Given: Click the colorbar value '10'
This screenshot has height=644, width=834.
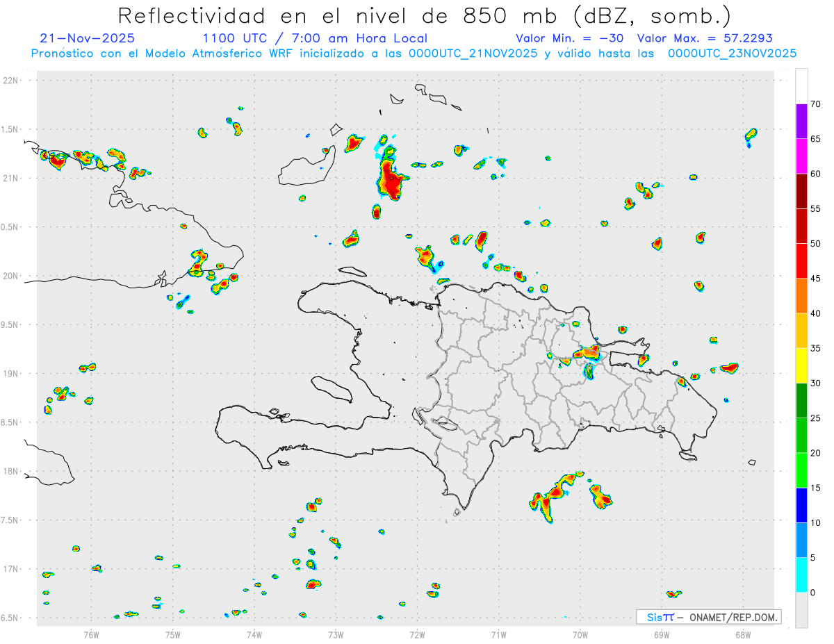Looking at the screenshot, I should (815, 522).
